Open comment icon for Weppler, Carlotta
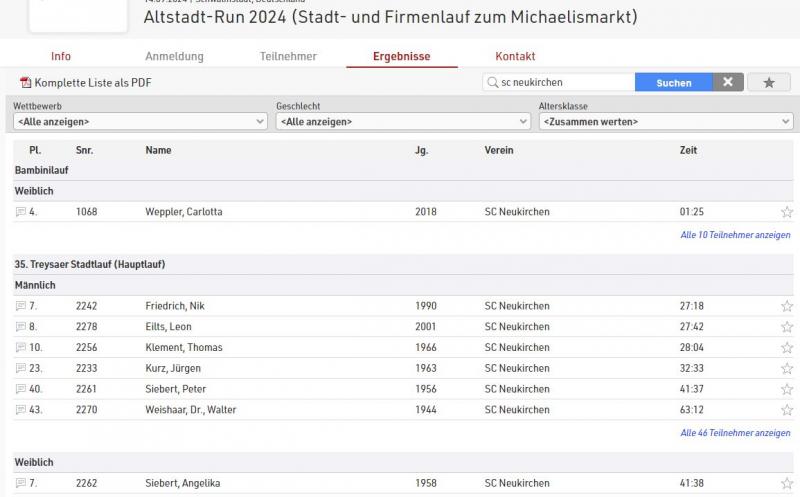The height and width of the screenshot is (497, 800). coord(21,212)
